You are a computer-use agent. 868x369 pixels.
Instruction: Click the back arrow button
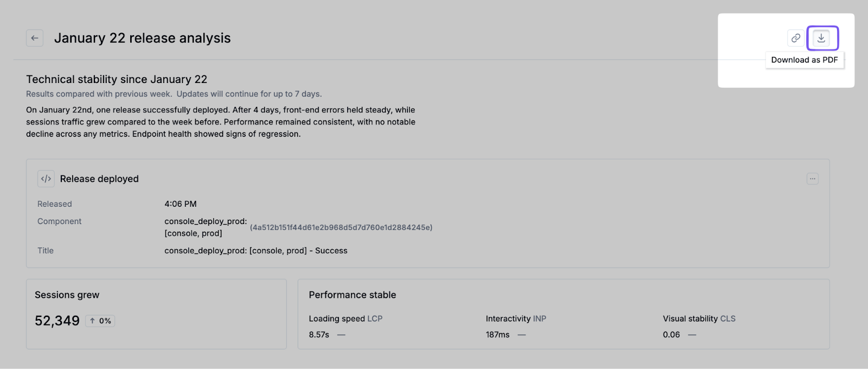tap(35, 38)
